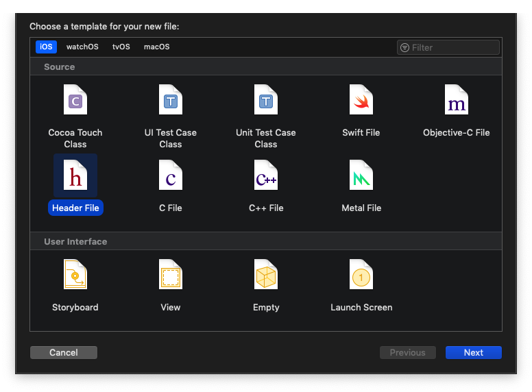Open the tvOS platform tab
The width and height of the screenshot is (532, 392).
[121, 47]
